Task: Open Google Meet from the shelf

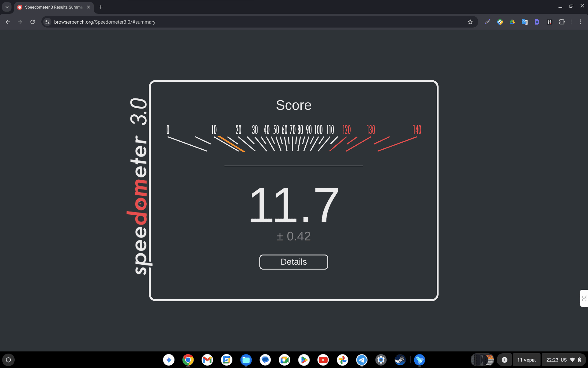Action: (285, 360)
